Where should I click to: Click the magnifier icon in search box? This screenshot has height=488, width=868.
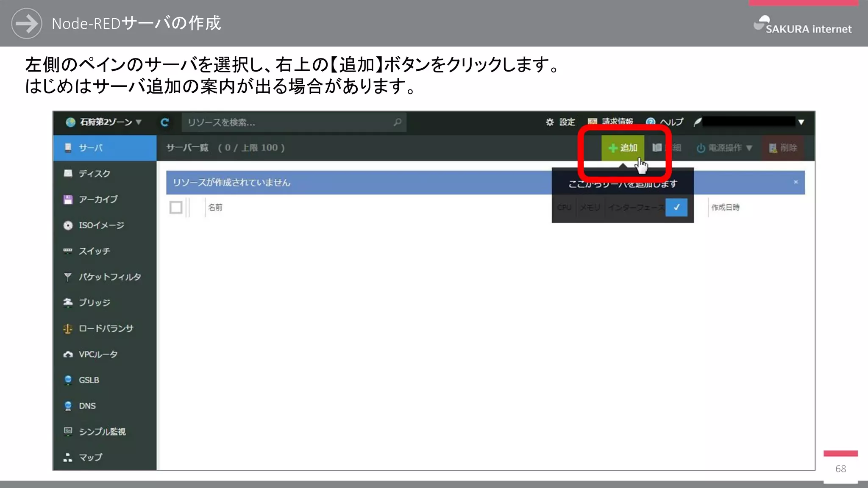[x=397, y=122]
